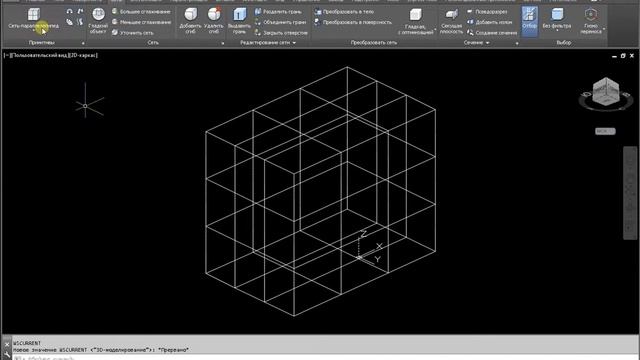The width and height of the screenshot is (640, 360).
Task: Click the ViewCube in the viewport corner
Action: click(605, 92)
